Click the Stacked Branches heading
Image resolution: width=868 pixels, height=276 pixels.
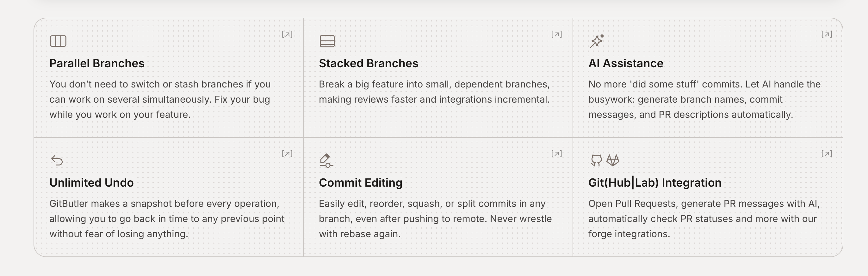click(368, 63)
